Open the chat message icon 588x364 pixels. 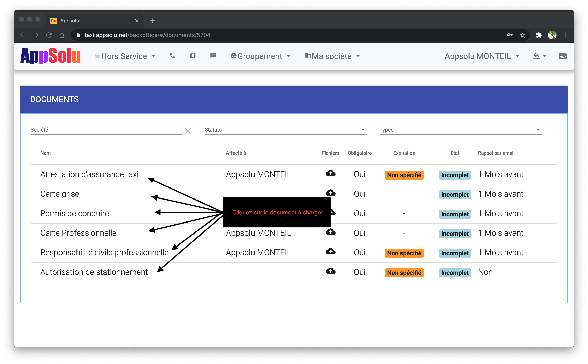[213, 56]
